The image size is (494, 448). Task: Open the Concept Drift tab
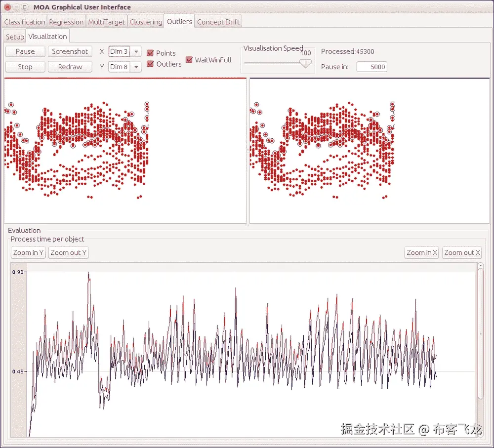coord(218,22)
